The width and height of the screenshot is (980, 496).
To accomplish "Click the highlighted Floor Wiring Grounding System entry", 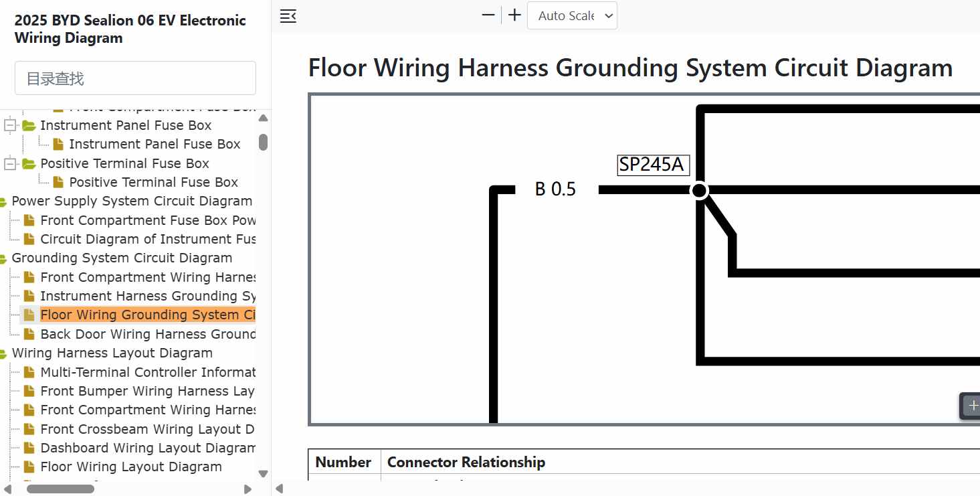I will click(148, 315).
